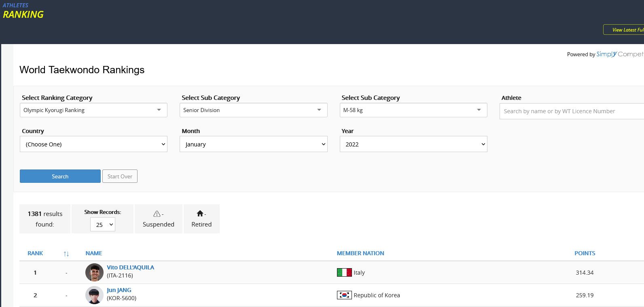Screen dimensions: 644x307
Task: Click the Start Over button
Action: 120,176
